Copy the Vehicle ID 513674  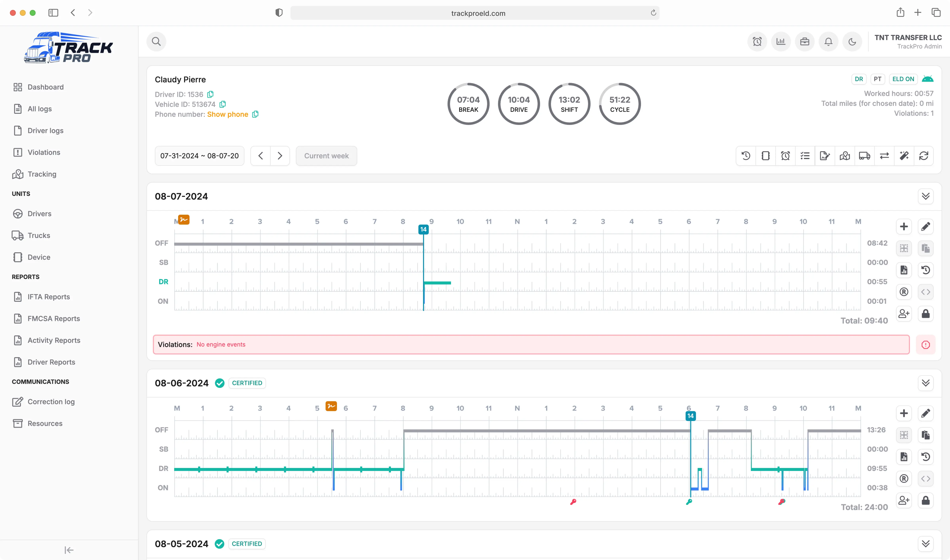point(223,104)
